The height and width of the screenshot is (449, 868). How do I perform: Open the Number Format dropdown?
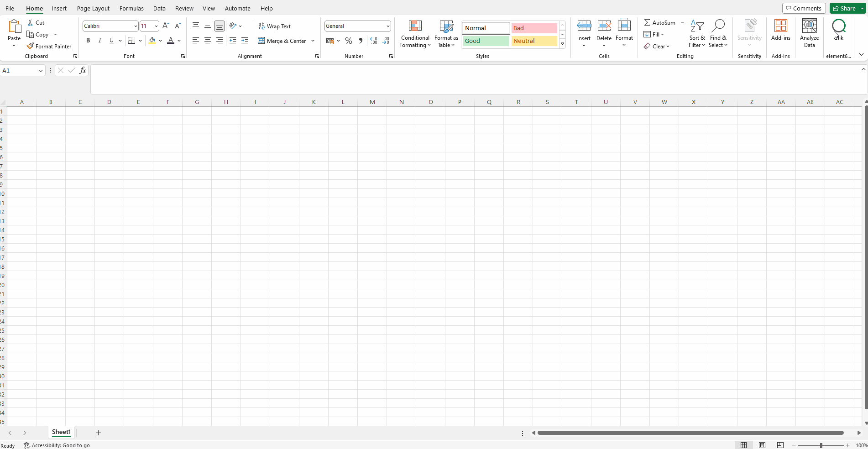(x=357, y=26)
